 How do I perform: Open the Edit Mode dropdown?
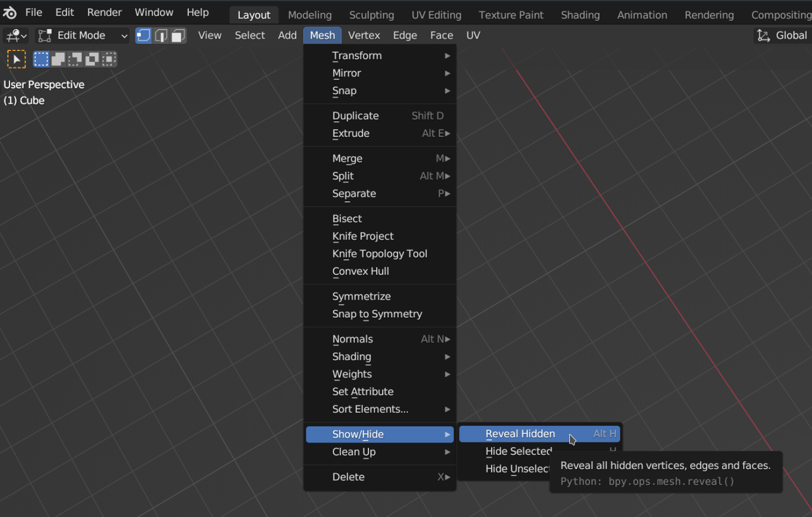[82, 36]
